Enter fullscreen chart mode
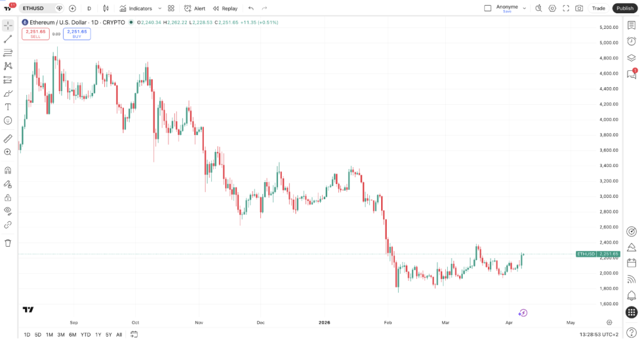This screenshot has height=353, width=644. tap(566, 8)
